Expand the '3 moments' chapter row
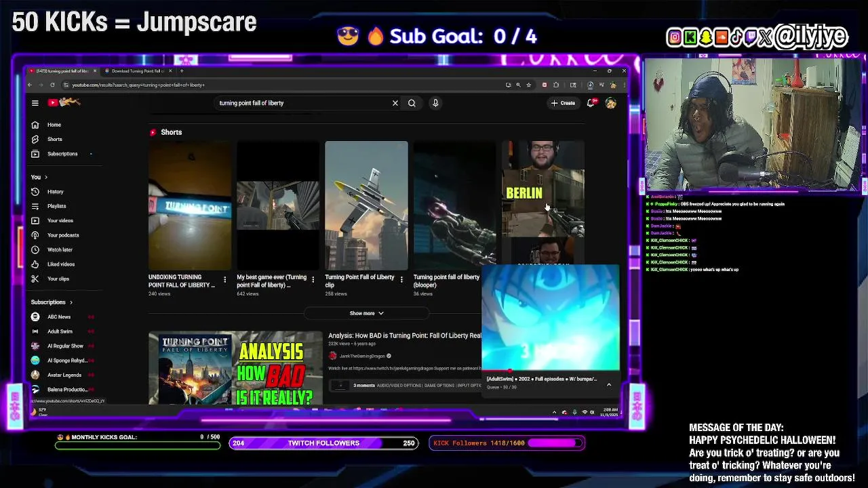The image size is (868, 488). click(x=405, y=385)
